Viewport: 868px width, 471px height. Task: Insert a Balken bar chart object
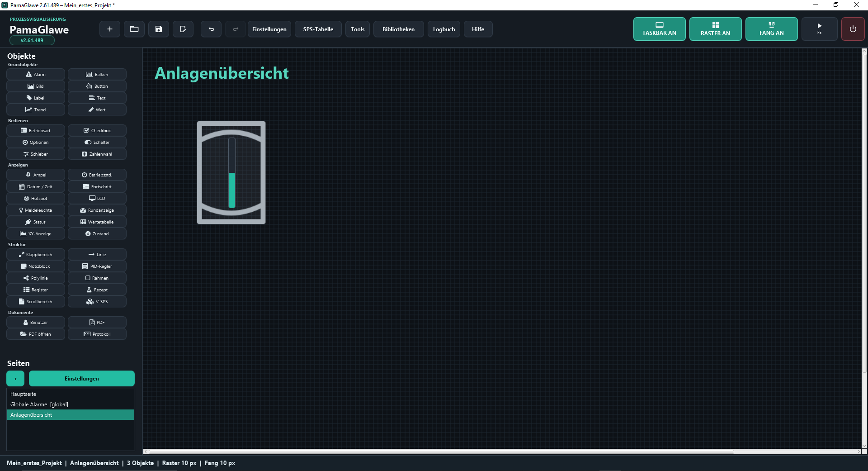(x=97, y=74)
